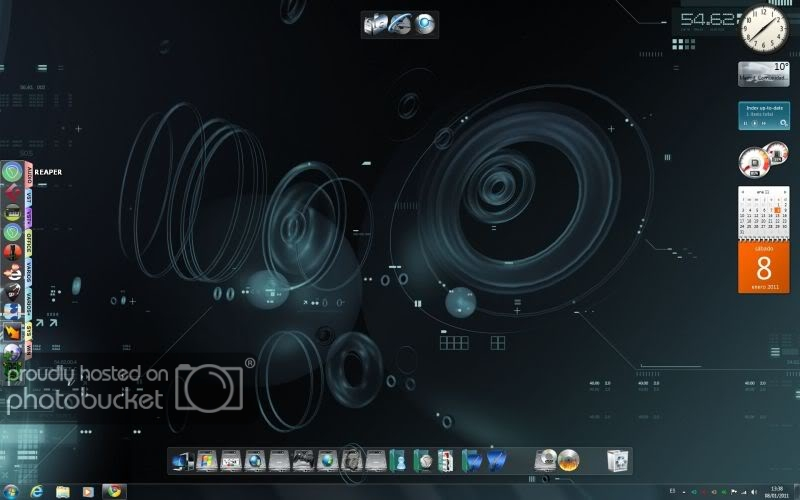The height and width of the screenshot is (500, 800).
Task: Click the orange arrow icon in sidebar dock
Action: [12, 332]
